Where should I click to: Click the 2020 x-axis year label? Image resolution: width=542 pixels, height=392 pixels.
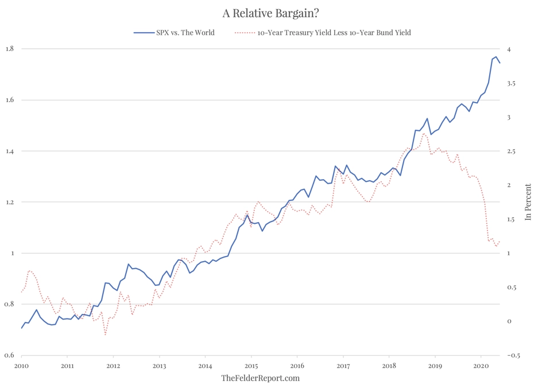click(481, 366)
